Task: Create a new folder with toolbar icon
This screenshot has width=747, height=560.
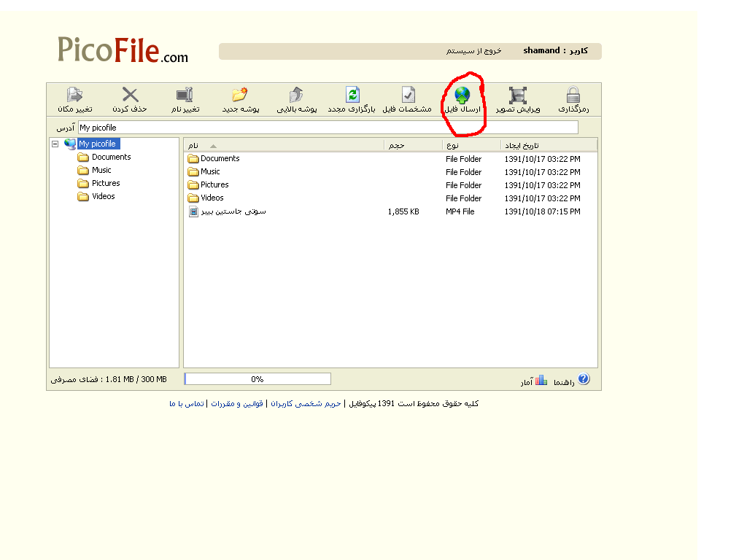Action: [x=240, y=95]
